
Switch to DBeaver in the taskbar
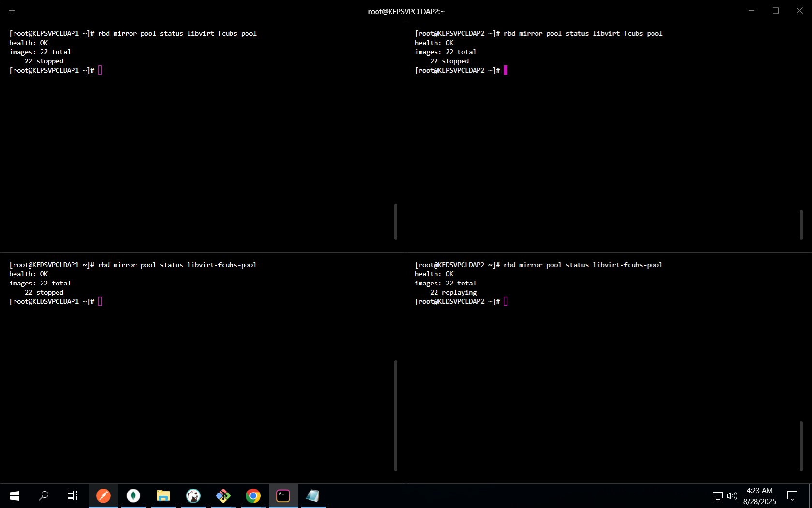[x=193, y=496]
